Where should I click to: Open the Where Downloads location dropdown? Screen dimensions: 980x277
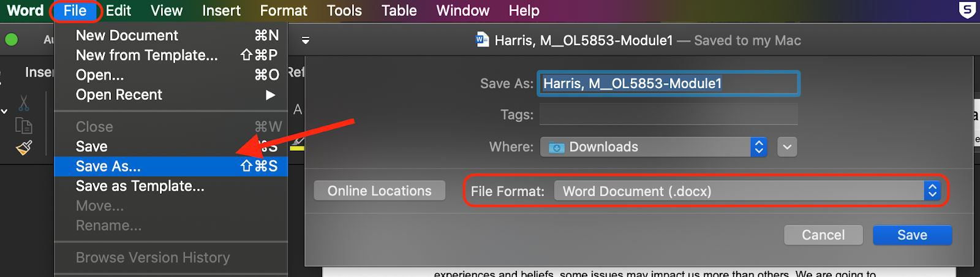click(x=653, y=147)
